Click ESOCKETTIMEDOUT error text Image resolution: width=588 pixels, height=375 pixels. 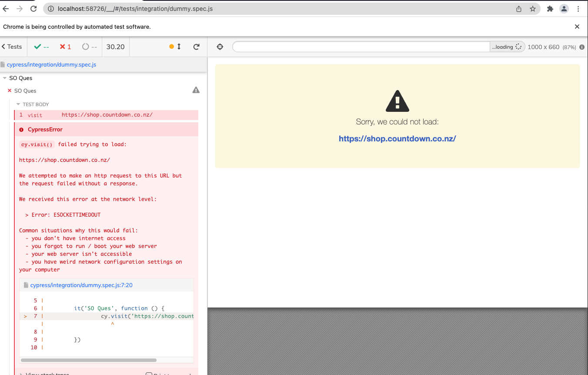click(77, 215)
